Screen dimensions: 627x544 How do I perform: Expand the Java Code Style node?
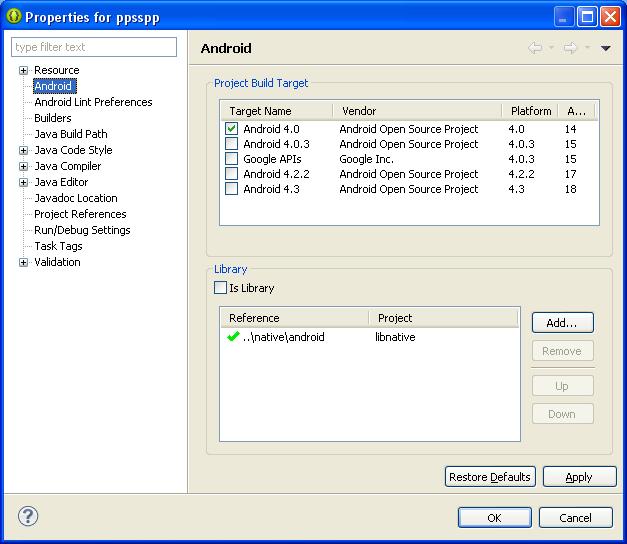click(23, 150)
